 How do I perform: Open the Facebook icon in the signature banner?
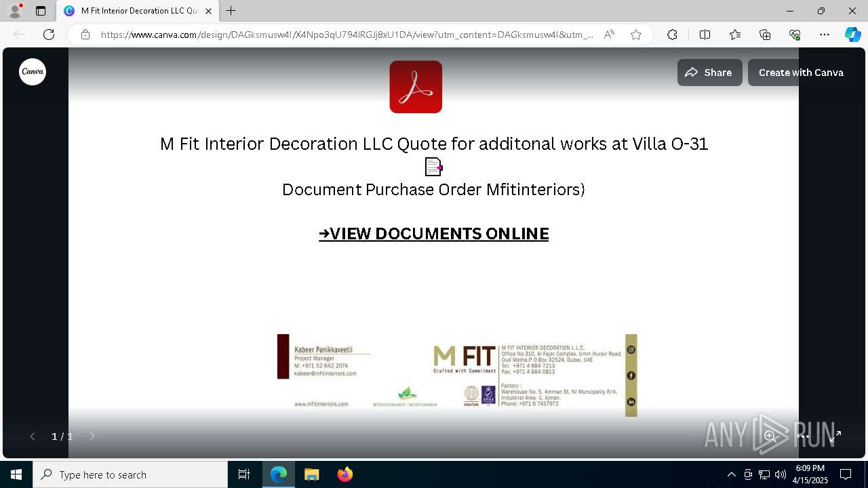[631, 375]
